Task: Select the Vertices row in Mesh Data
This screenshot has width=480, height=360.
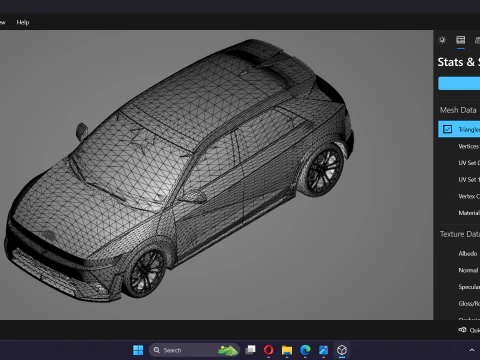Action: coord(459,146)
